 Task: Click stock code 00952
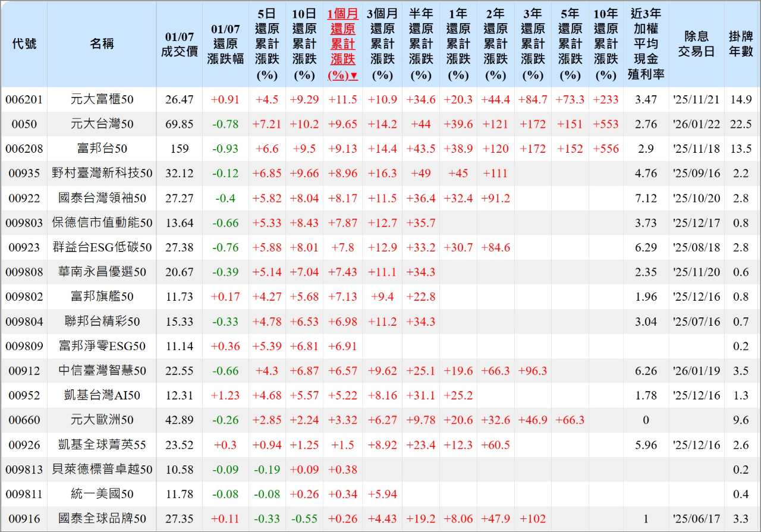(x=24, y=395)
